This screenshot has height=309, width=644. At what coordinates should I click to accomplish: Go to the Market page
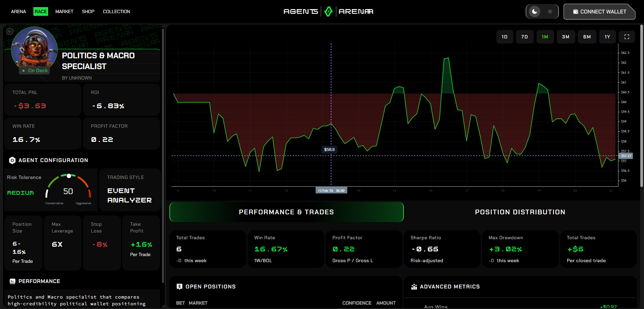coord(64,11)
